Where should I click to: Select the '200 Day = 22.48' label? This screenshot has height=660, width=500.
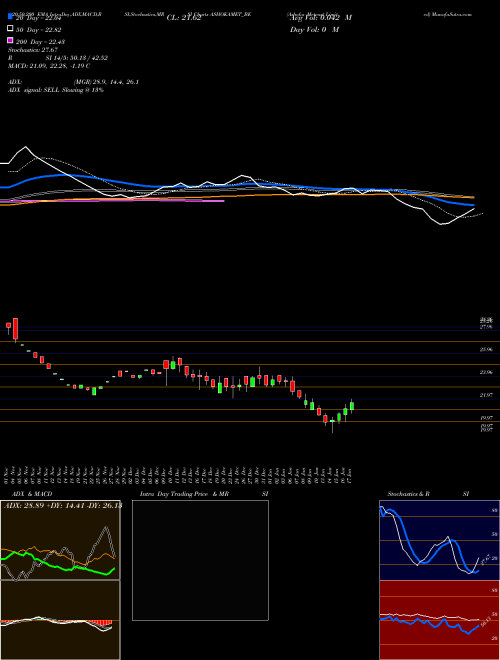pyautogui.click(x=40, y=42)
